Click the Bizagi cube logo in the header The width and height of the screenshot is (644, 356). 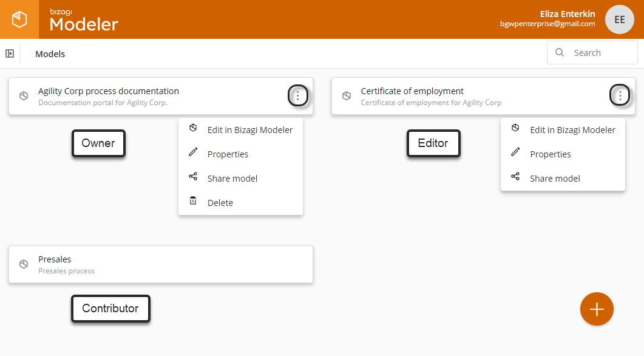point(19,19)
